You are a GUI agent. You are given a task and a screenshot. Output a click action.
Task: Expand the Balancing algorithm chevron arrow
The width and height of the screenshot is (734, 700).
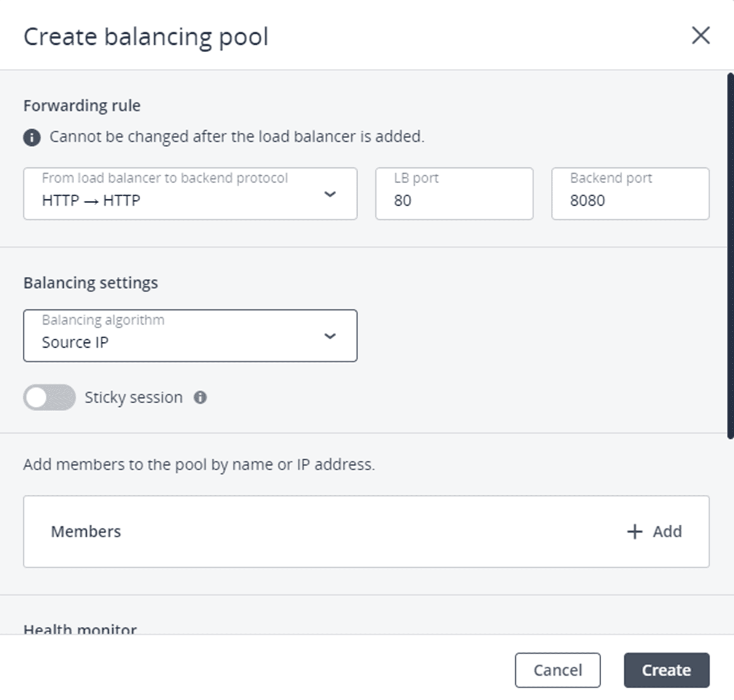click(330, 336)
